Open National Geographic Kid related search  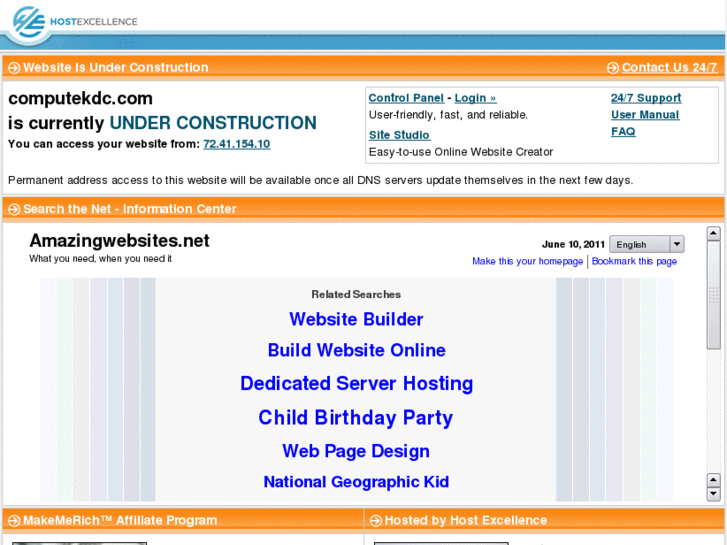pyautogui.click(x=356, y=482)
